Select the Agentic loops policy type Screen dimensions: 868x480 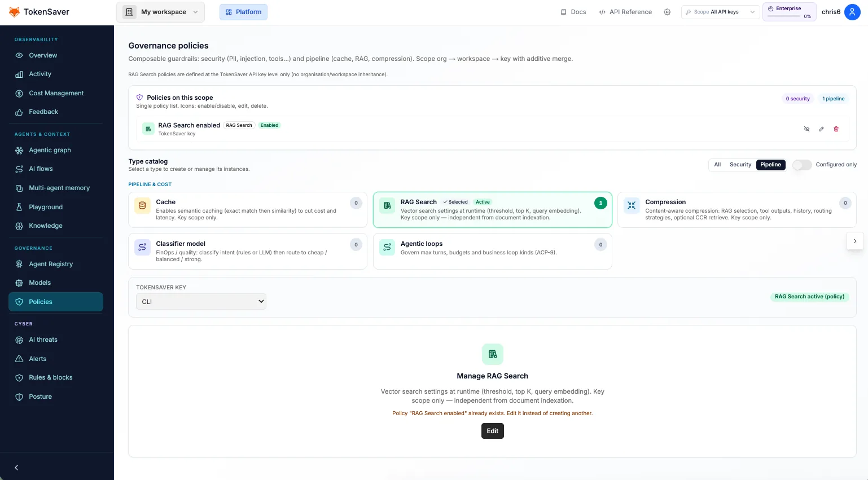pyautogui.click(x=493, y=252)
